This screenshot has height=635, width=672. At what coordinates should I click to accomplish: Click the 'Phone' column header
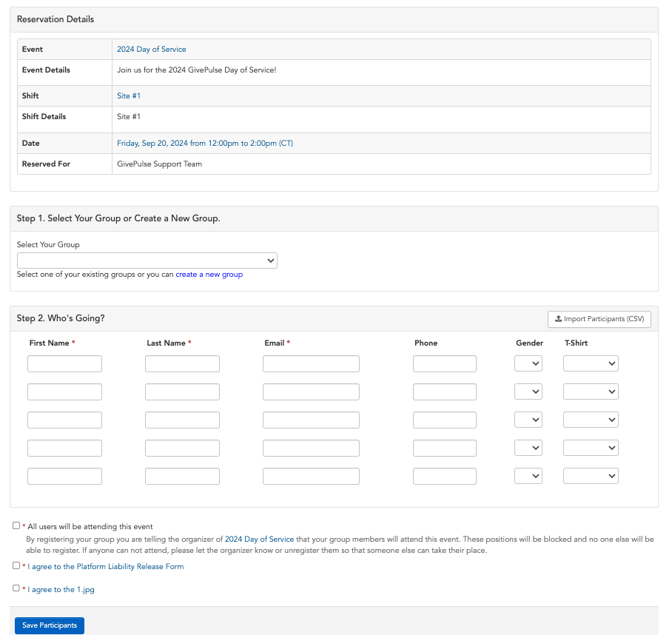coord(426,343)
